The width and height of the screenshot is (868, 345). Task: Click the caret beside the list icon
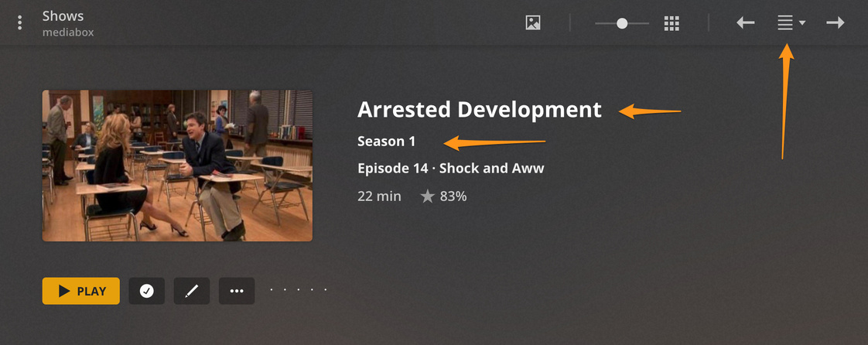[x=802, y=23]
